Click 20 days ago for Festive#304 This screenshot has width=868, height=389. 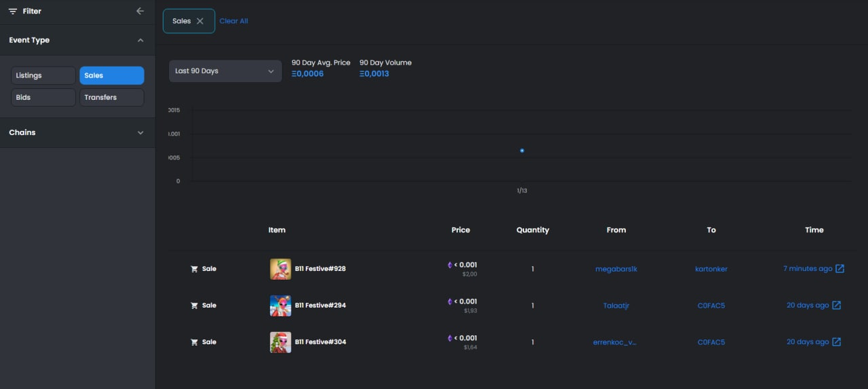pos(808,342)
